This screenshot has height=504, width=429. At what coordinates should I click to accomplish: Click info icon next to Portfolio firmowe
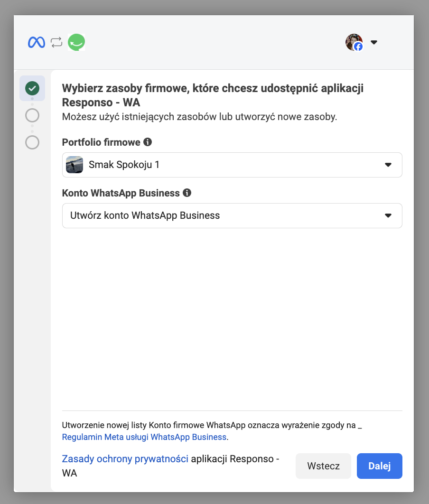148,142
